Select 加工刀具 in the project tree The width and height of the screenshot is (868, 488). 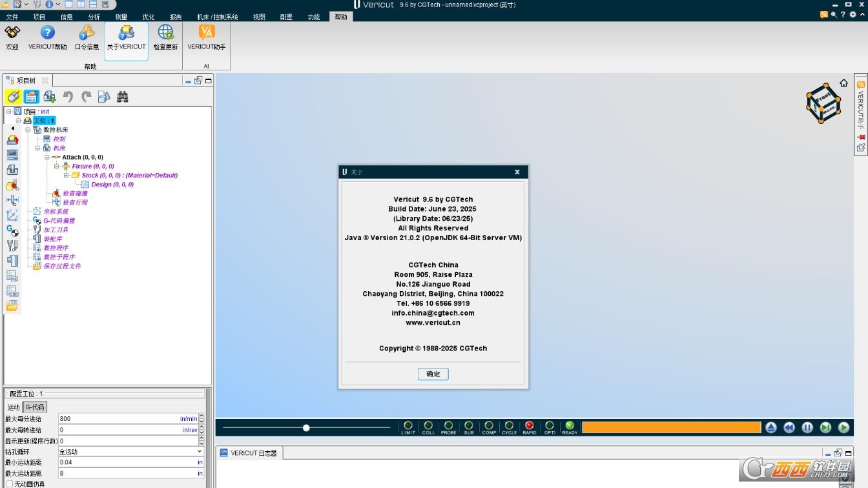pyautogui.click(x=56, y=230)
